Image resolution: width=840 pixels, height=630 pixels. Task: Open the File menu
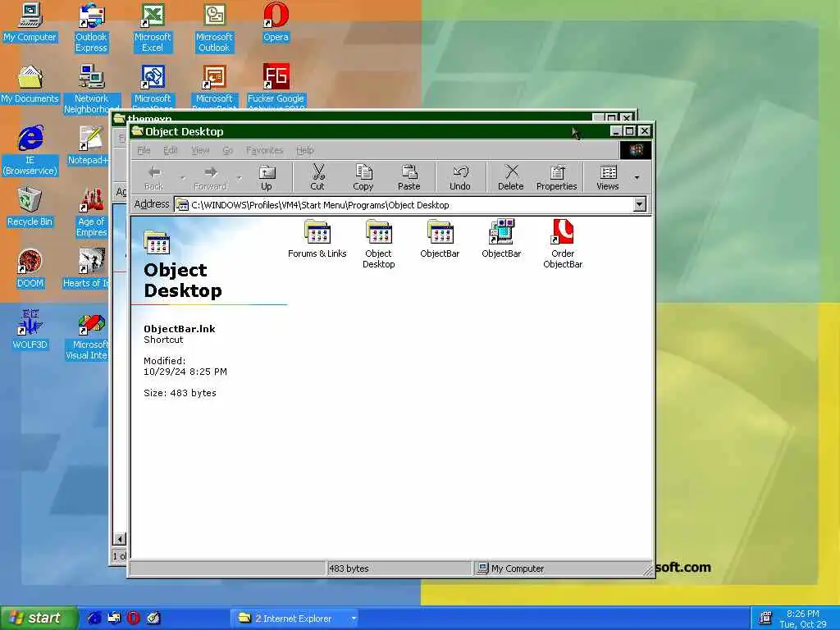click(144, 151)
